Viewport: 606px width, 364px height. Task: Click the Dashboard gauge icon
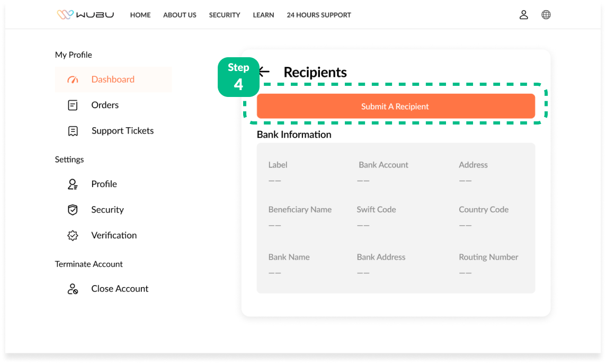pyautogui.click(x=73, y=79)
